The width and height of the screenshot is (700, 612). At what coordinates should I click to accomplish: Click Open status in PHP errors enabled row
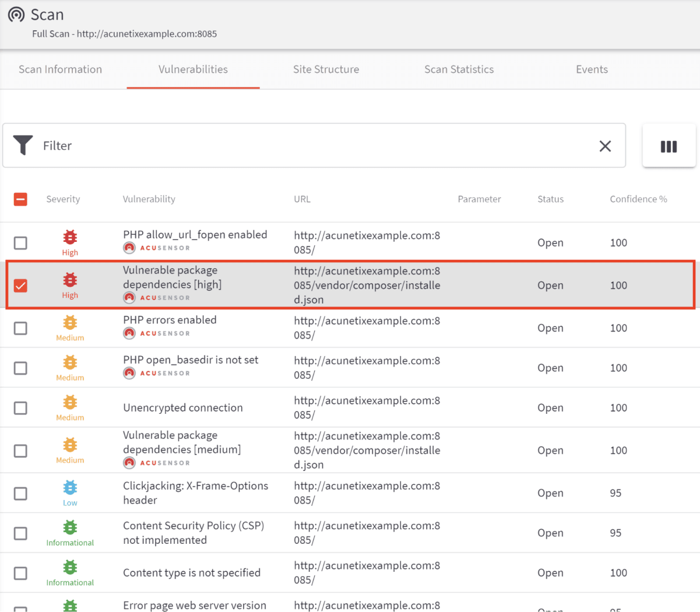(x=550, y=328)
